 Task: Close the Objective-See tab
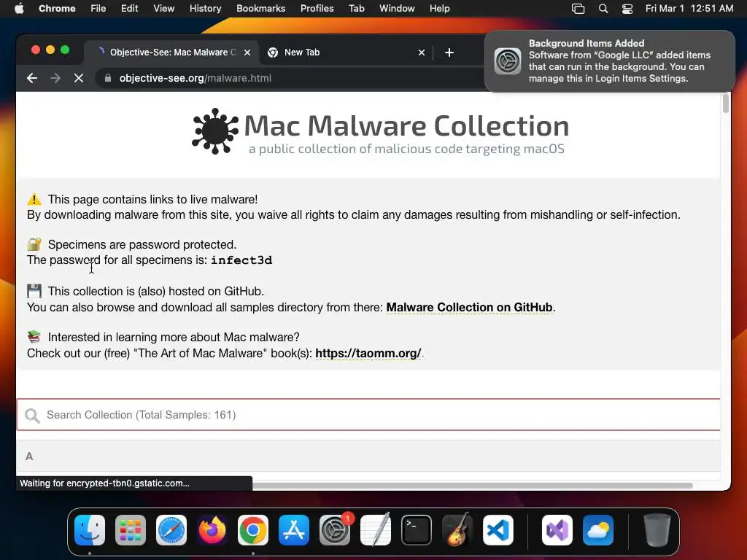[x=247, y=52]
